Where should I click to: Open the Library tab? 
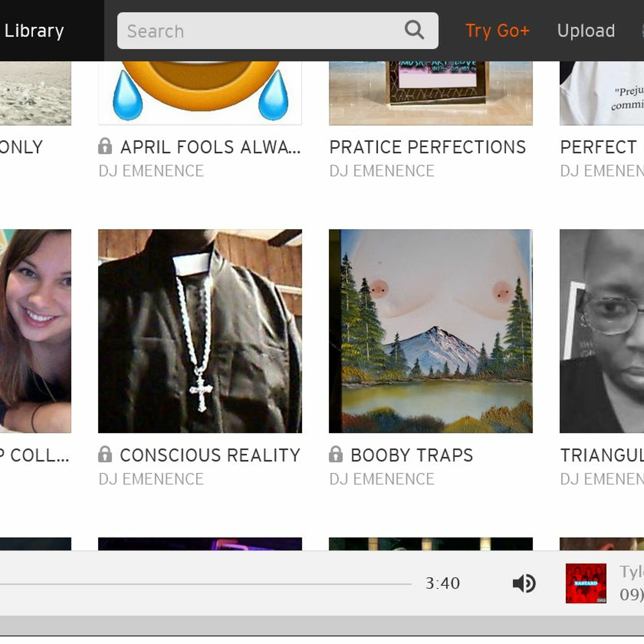34,31
